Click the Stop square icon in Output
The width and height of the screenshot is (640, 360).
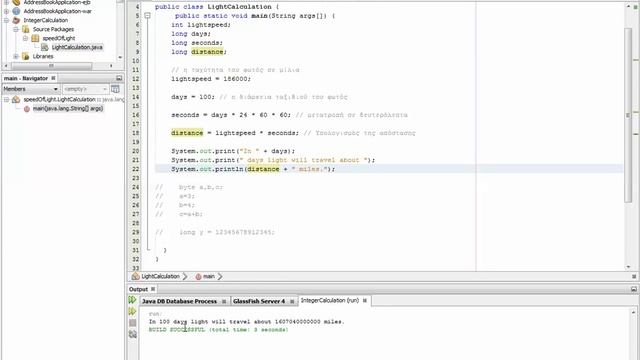coord(132,323)
